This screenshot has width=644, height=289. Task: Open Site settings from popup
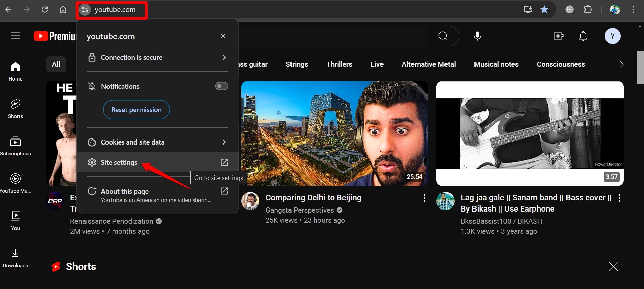click(157, 162)
